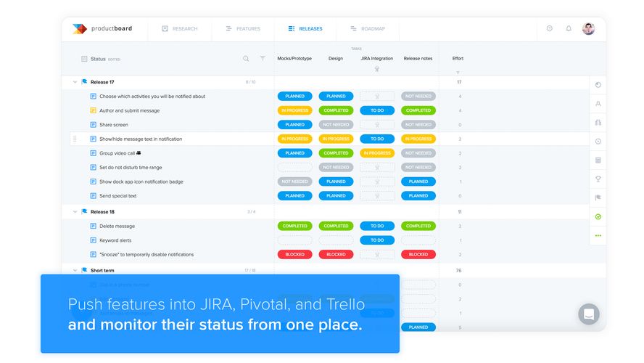Click the flag icon of Release 17
Image resolution: width=644 pixels, height=363 pixels.
tap(84, 82)
